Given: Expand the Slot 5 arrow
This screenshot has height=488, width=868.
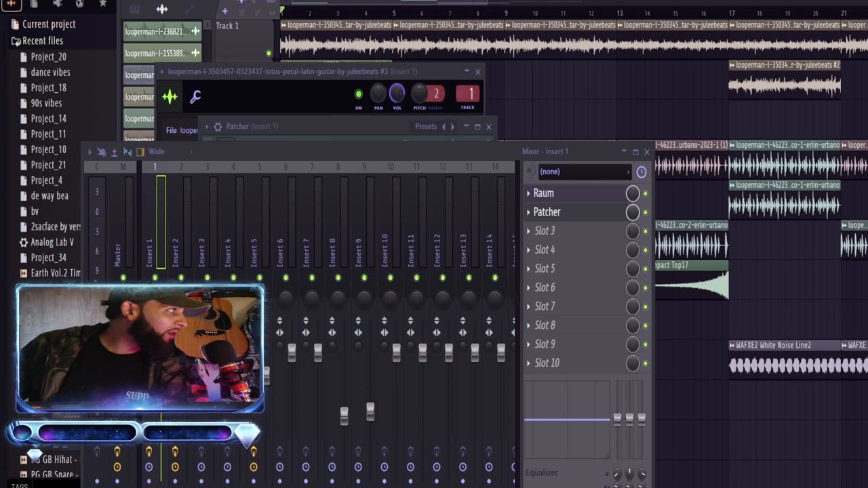Looking at the screenshot, I should 528,269.
